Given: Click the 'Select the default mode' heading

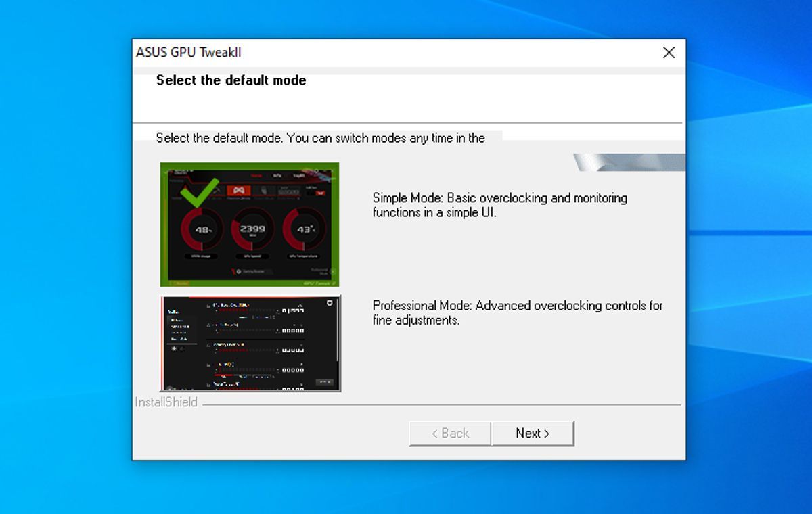Looking at the screenshot, I should point(231,80).
